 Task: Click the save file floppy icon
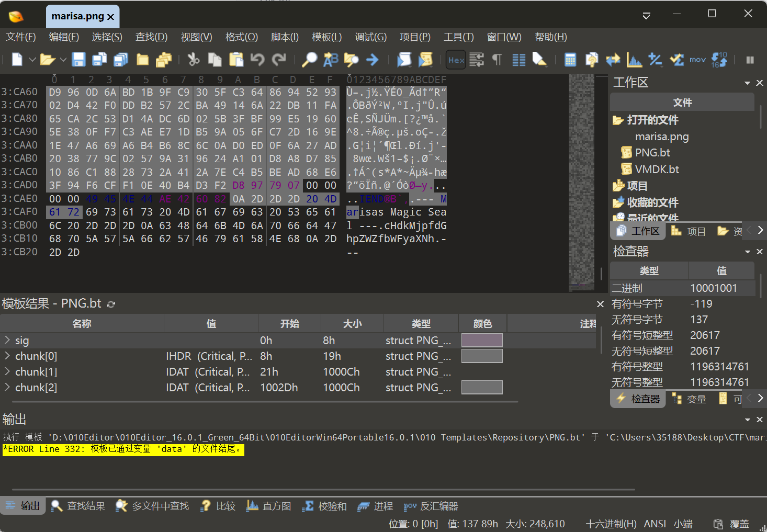pos(78,60)
